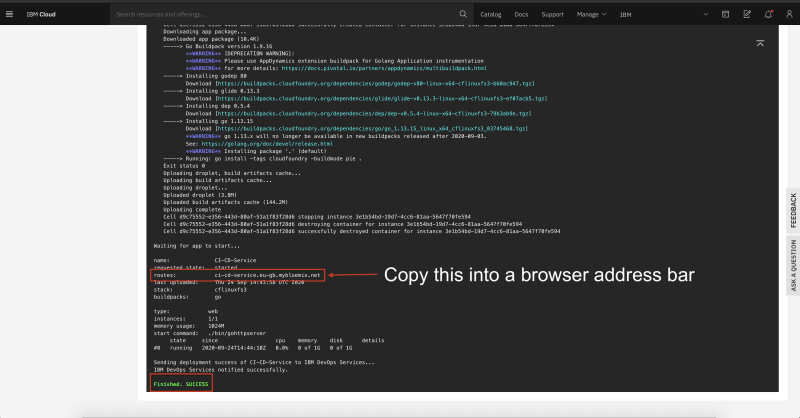Click the 'Uploaded droplet (3.8M)' line
Screen dimensions: 800x418
tap(199, 195)
